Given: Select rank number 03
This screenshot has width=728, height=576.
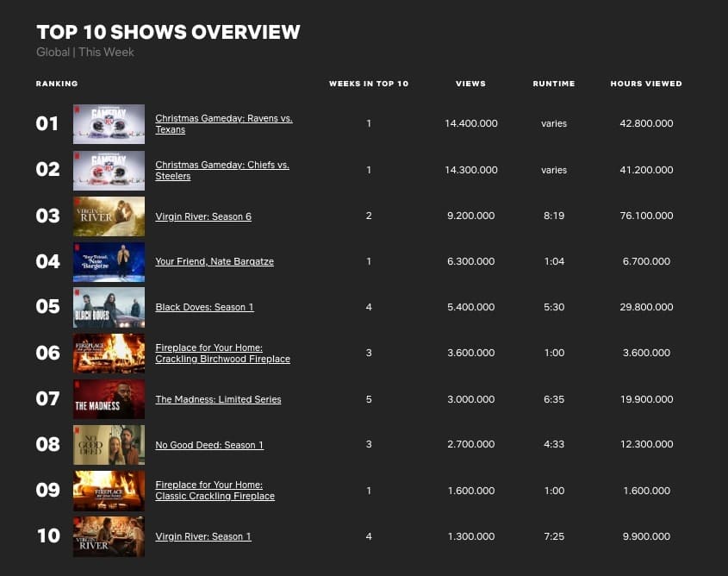Looking at the screenshot, I should [48, 216].
